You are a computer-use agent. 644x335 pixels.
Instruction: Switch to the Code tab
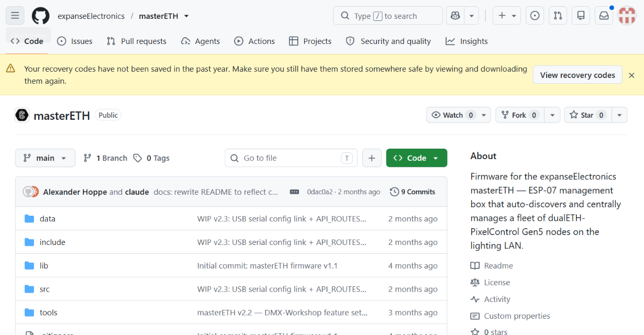coord(27,41)
